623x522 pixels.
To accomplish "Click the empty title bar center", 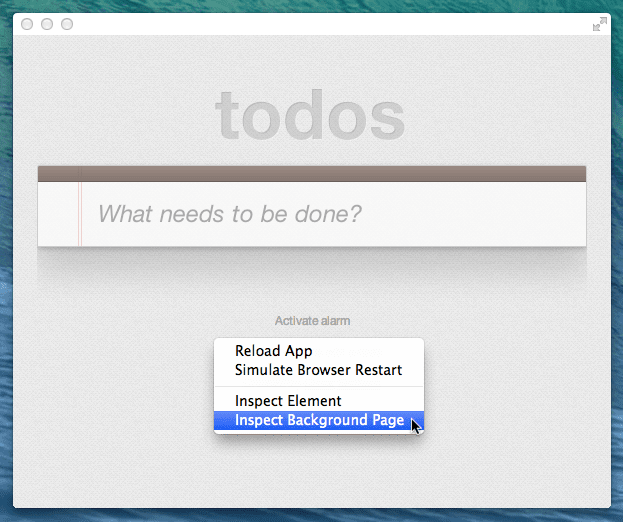I will tap(311, 24).
